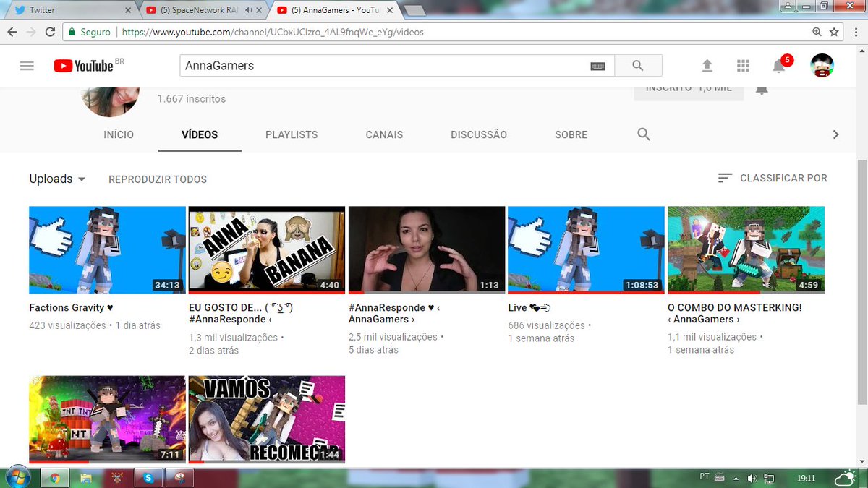The width and height of the screenshot is (868, 488).
Task: Open a new Chrome tab
Action: [x=414, y=10]
